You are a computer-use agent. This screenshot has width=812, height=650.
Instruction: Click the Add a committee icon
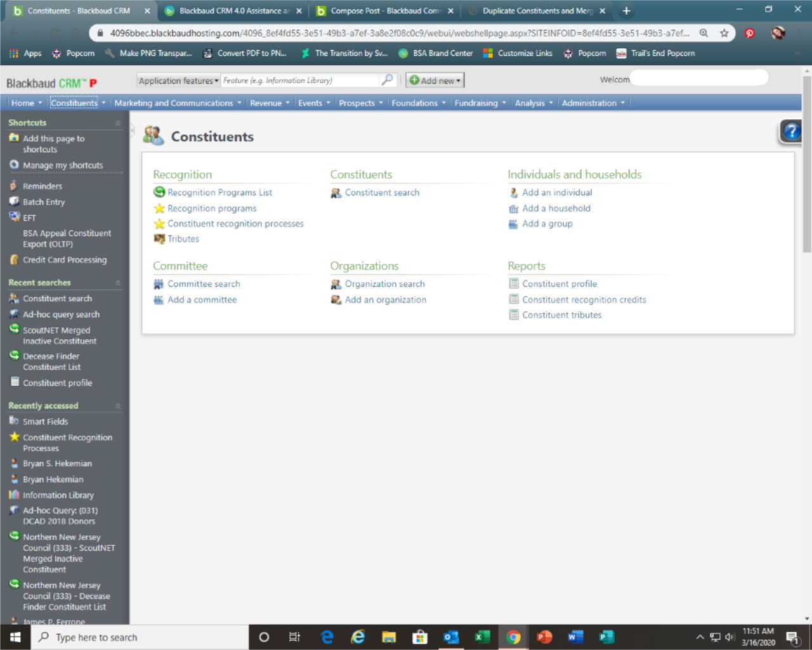(x=159, y=300)
